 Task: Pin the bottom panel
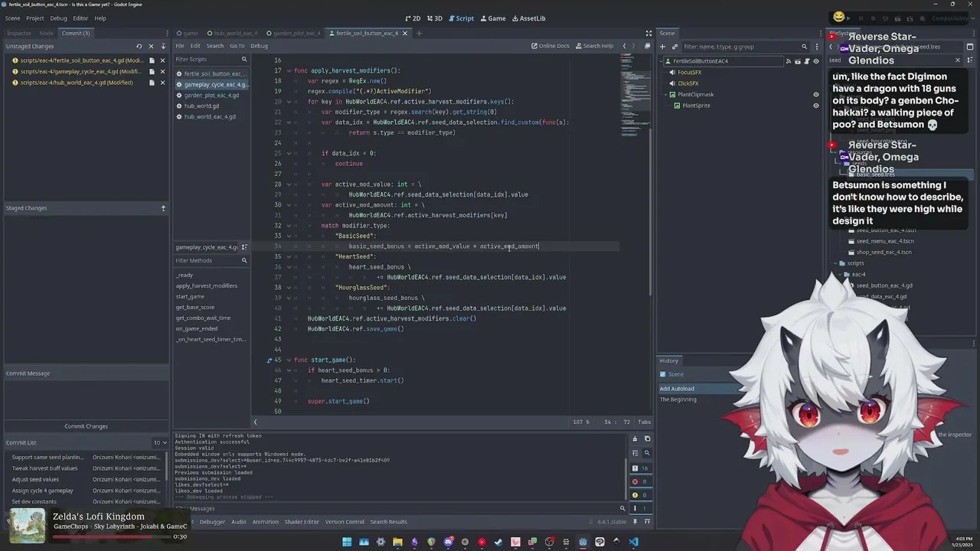635,522
